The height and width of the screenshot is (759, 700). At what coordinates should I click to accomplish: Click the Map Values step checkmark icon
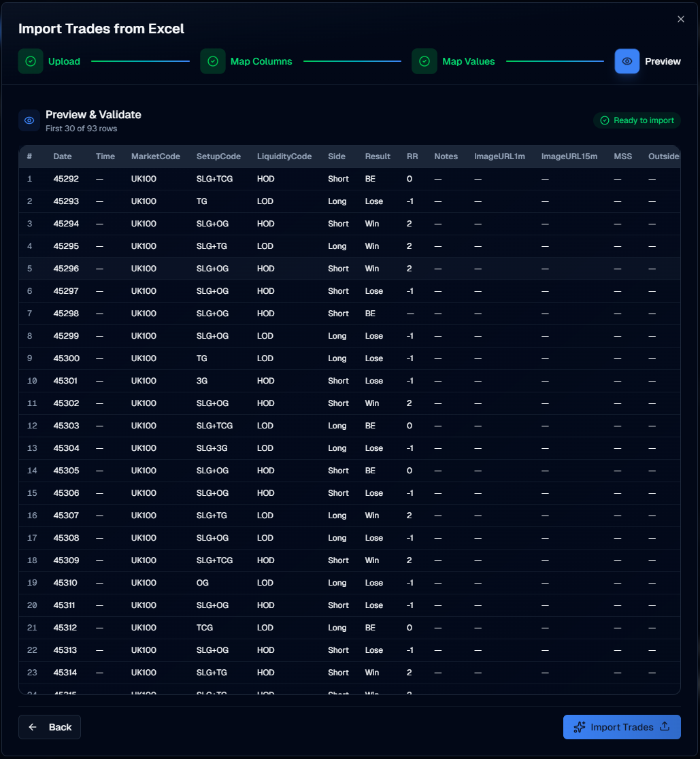pyautogui.click(x=424, y=61)
